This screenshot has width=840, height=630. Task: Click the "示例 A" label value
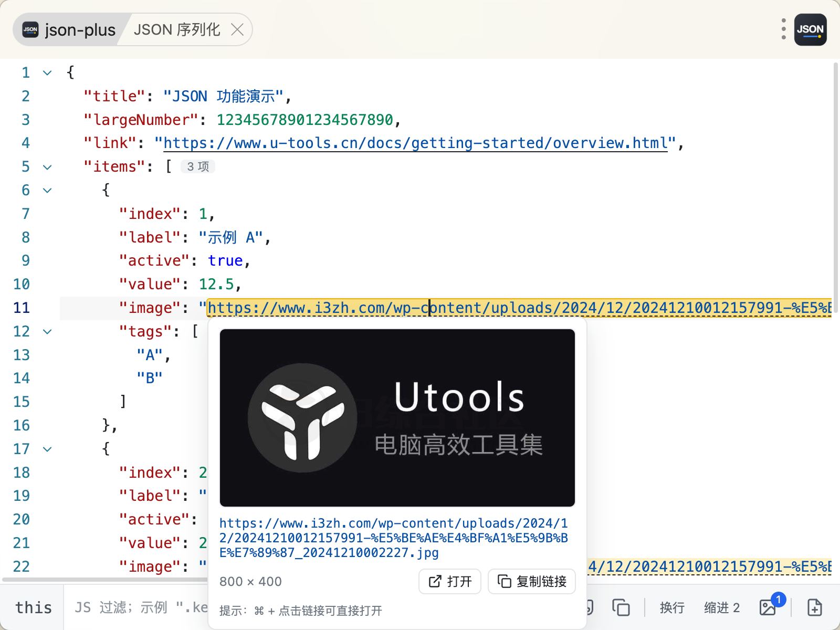pyautogui.click(x=230, y=237)
